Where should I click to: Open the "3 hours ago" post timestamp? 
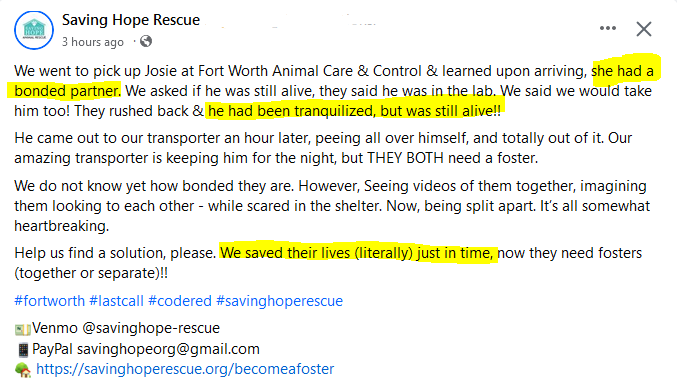(x=93, y=42)
